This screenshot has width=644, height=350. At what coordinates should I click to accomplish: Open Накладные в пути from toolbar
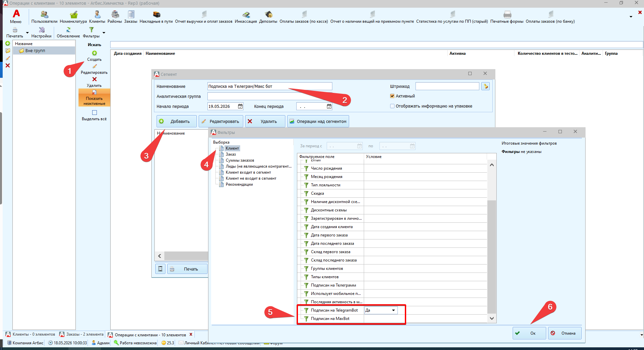coord(156,17)
